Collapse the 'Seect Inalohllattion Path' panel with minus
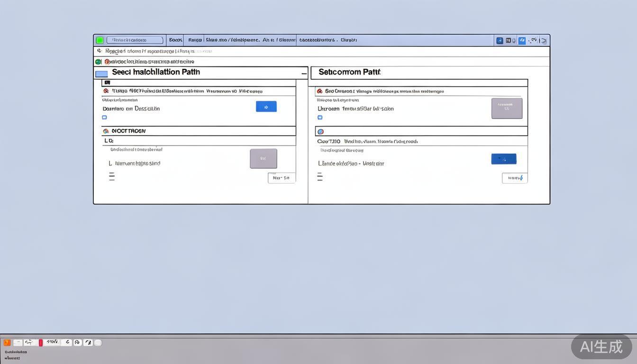Screen dimensions: 637x364 (304, 73)
